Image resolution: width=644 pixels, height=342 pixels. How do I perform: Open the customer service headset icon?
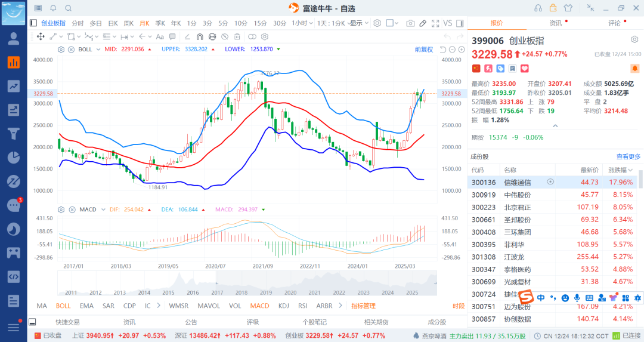[x=538, y=8]
